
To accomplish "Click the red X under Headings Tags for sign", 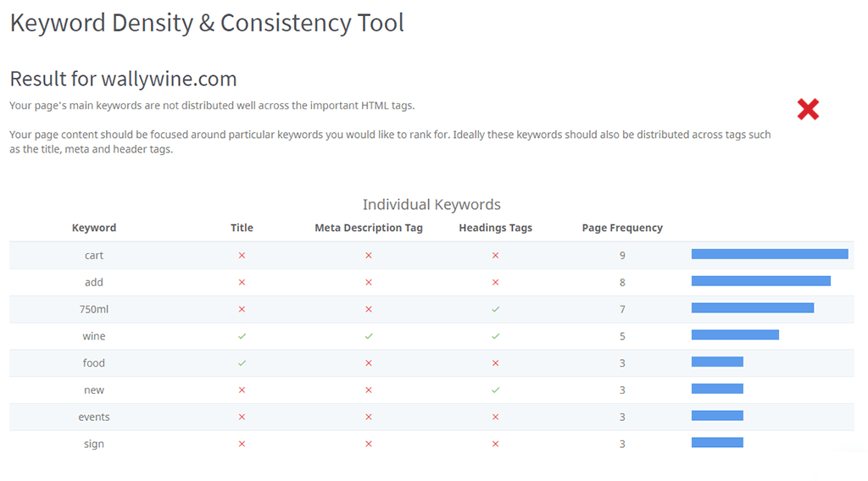I will pos(495,444).
